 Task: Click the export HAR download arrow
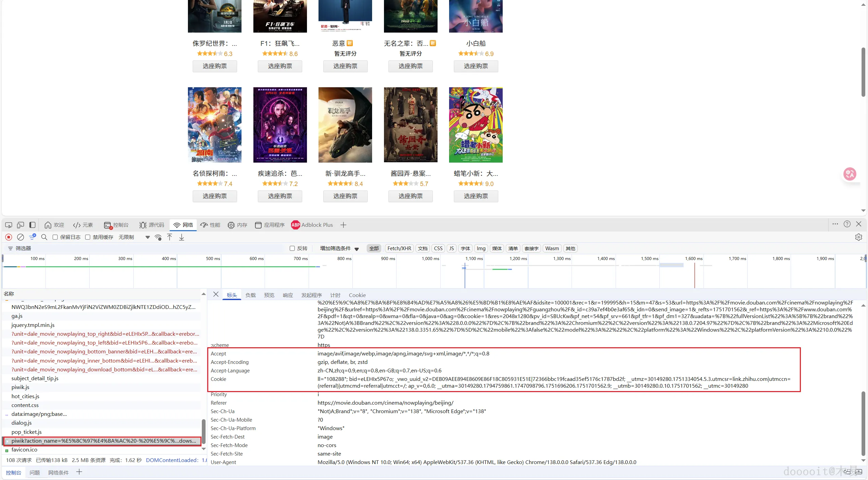pyautogui.click(x=182, y=237)
